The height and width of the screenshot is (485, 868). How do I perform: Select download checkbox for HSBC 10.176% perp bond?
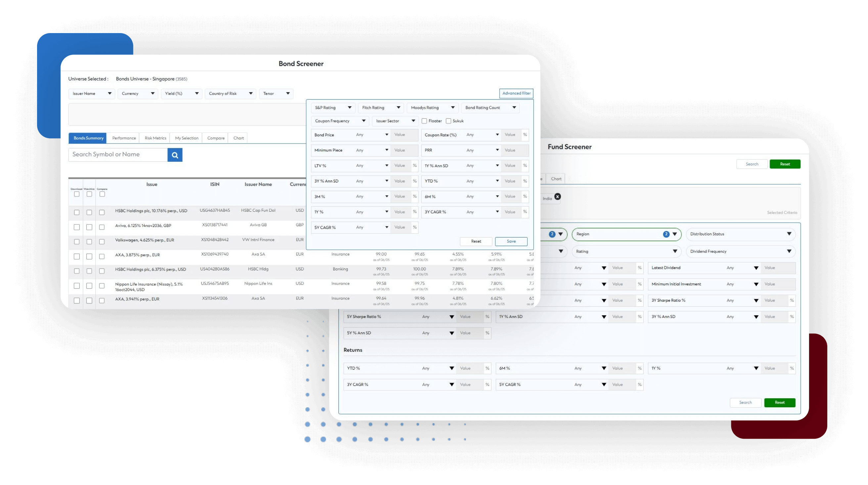(x=77, y=212)
